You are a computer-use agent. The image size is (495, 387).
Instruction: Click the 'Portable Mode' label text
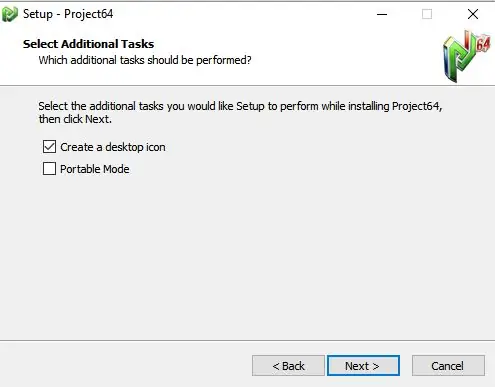[95, 169]
